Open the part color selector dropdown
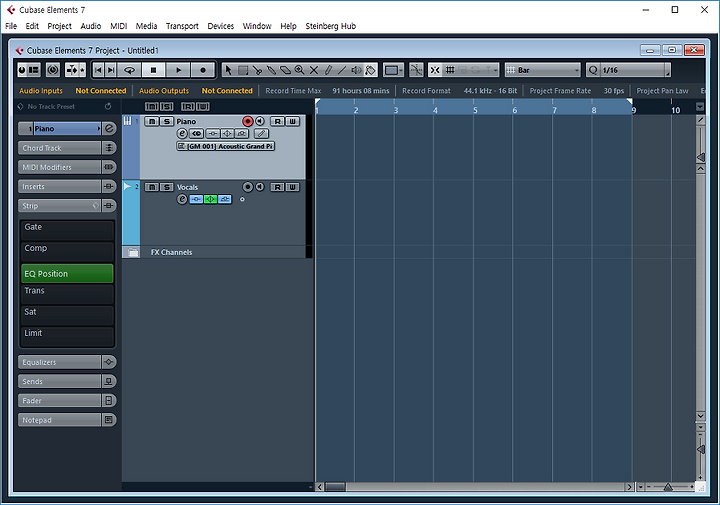This screenshot has width=720, height=505. [393, 70]
